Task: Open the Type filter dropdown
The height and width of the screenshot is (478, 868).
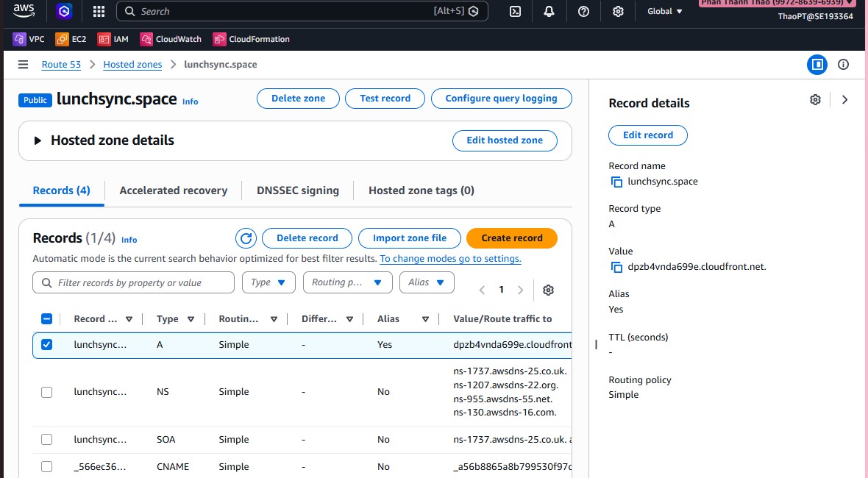Action: 268,282
